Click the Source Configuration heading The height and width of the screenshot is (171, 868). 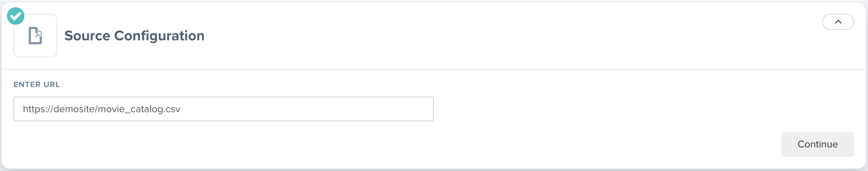(x=134, y=36)
